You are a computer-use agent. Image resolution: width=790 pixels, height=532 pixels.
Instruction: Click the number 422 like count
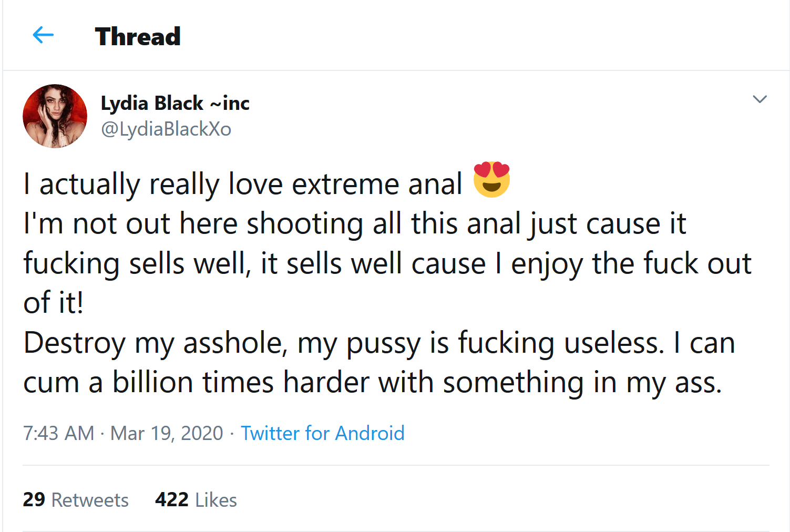click(171, 500)
